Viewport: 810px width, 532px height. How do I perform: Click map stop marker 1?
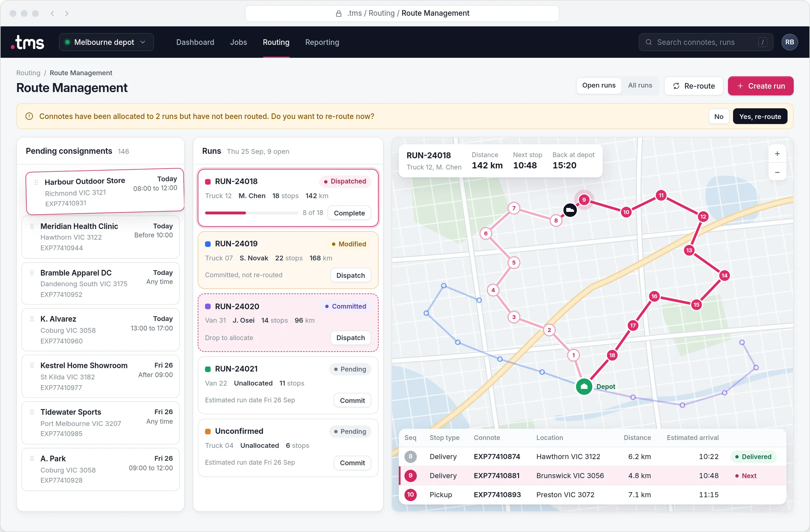click(x=574, y=355)
